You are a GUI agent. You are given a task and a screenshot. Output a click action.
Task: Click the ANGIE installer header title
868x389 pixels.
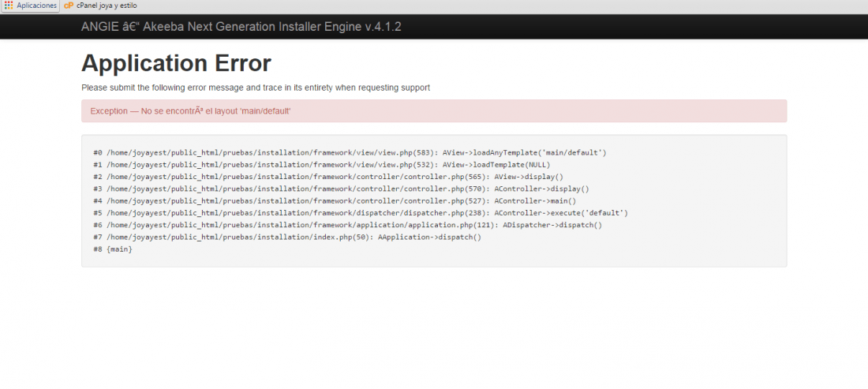tap(241, 27)
